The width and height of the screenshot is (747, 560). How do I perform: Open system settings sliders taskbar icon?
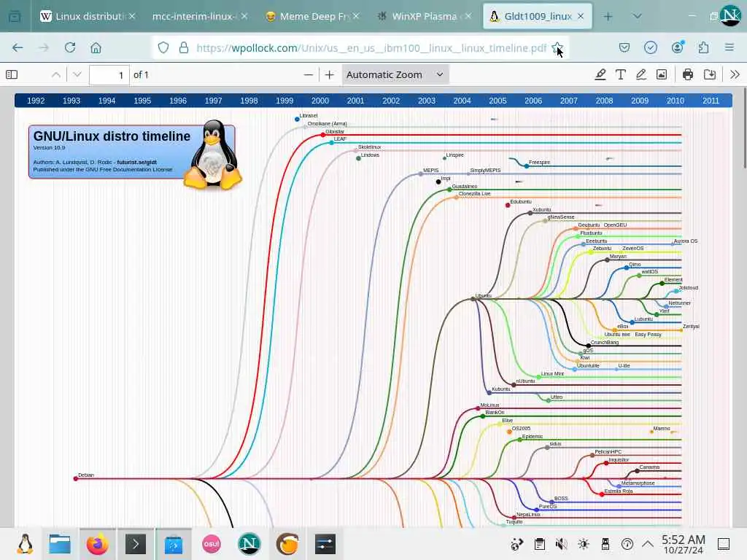tap(325, 544)
